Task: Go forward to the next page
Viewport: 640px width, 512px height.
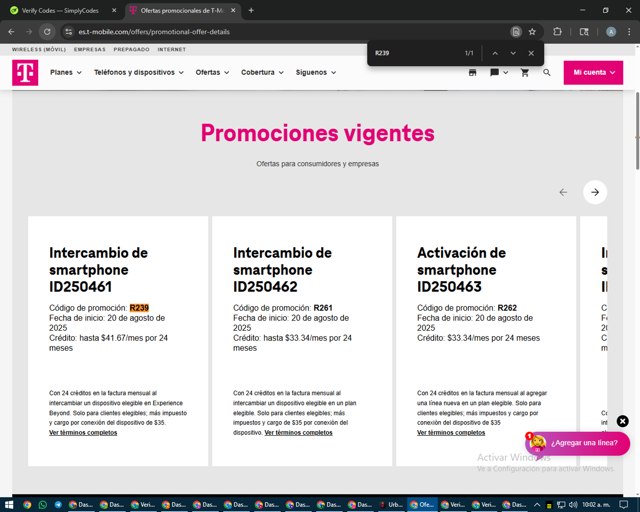Action: point(29,32)
